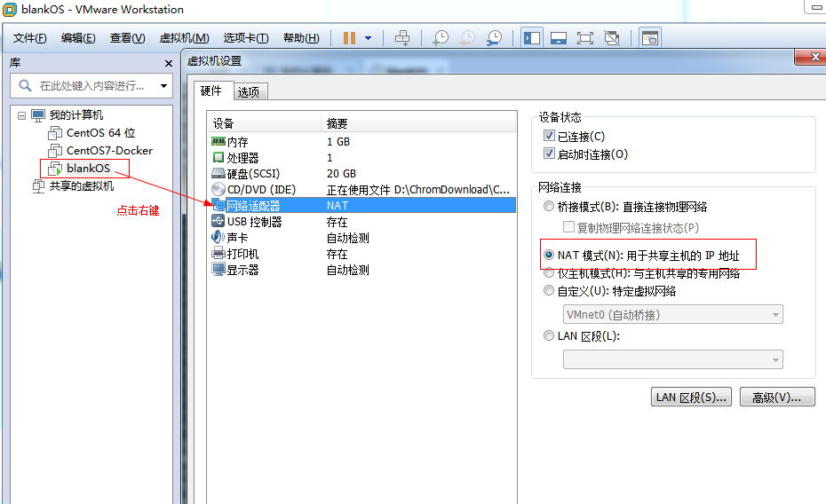Close the 库 library panel
The image size is (826, 504).
(169, 63)
